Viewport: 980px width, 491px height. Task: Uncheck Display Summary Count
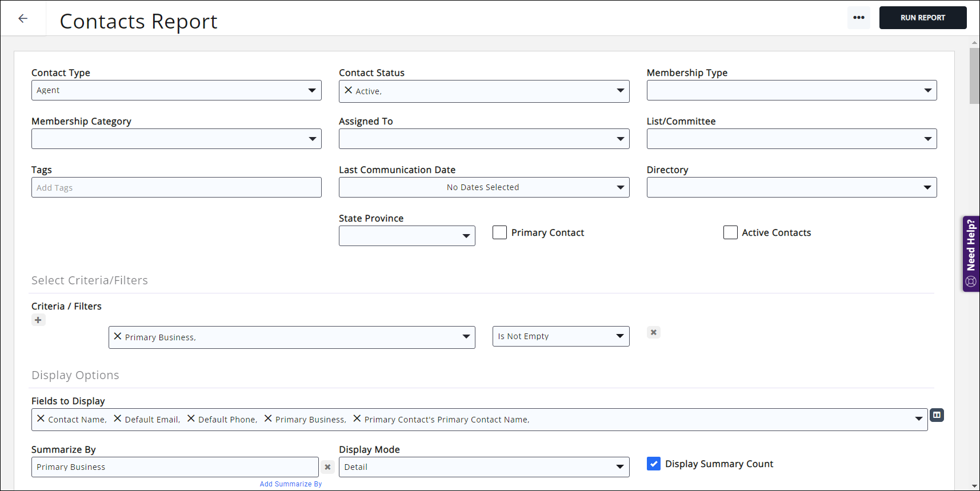tap(654, 464)
